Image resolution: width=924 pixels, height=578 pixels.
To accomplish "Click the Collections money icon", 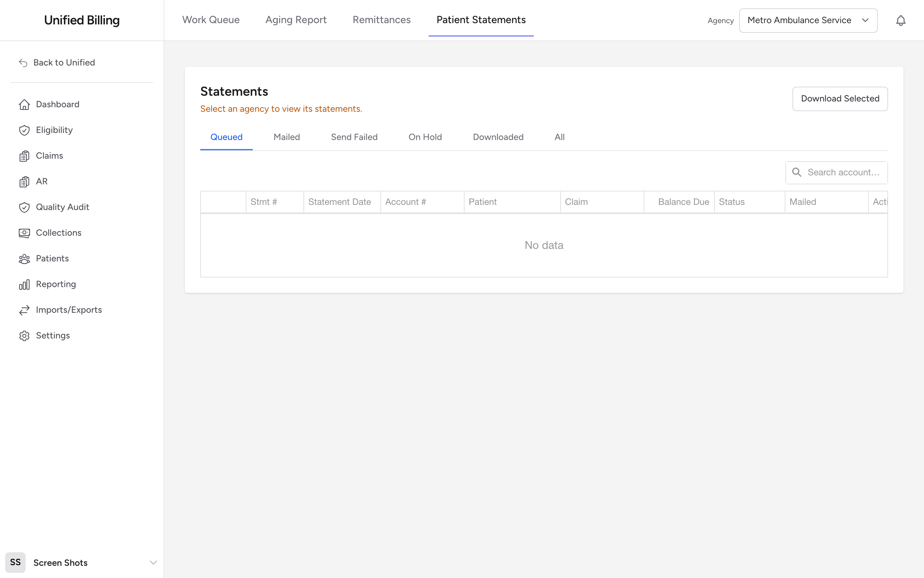I will [x=24, y=233].
